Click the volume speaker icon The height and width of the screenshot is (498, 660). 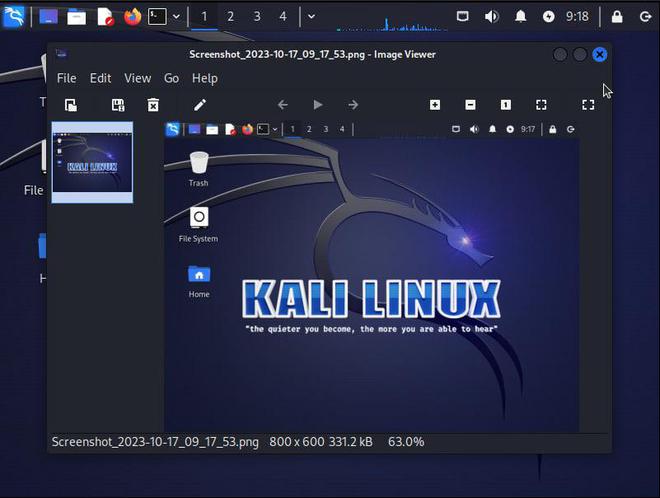[491, 16]
